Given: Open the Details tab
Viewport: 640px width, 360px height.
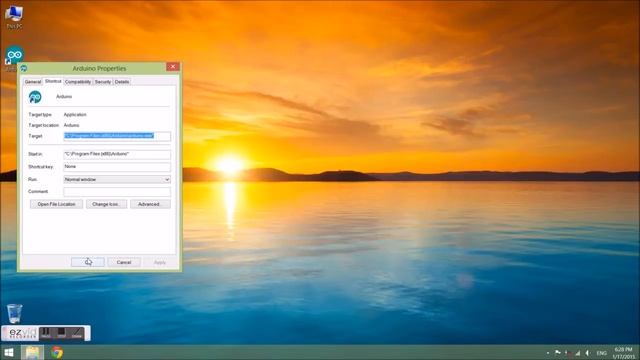Looking at the screenshot, I should 122,82.
